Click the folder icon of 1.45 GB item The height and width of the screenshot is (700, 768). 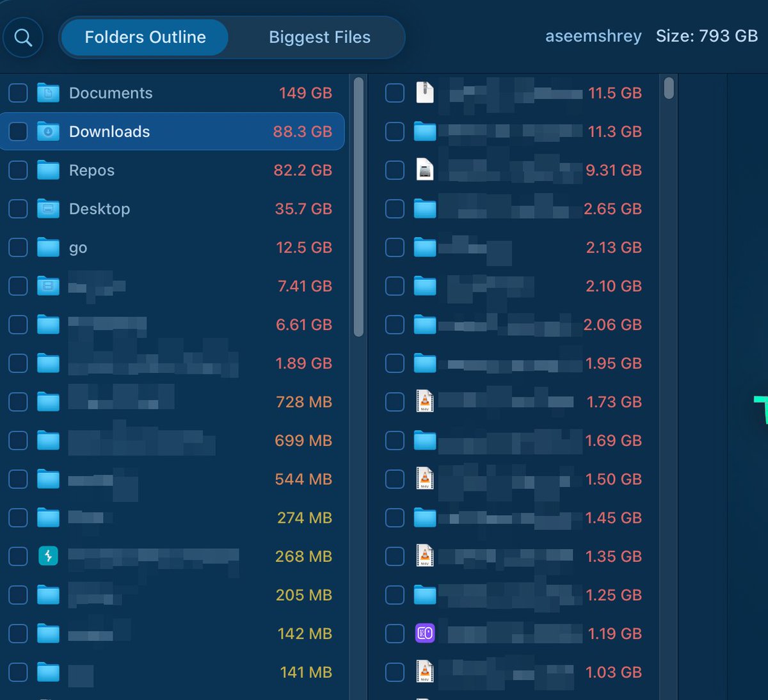(425, 518)
